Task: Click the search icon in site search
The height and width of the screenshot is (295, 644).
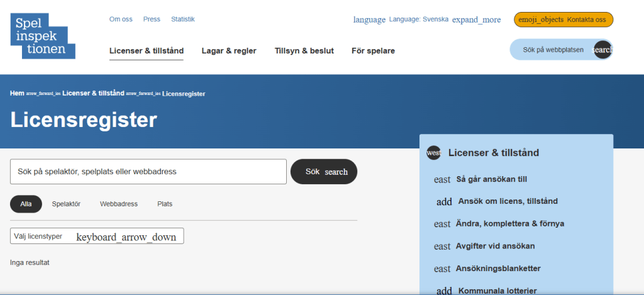Action: click(602, 50)
